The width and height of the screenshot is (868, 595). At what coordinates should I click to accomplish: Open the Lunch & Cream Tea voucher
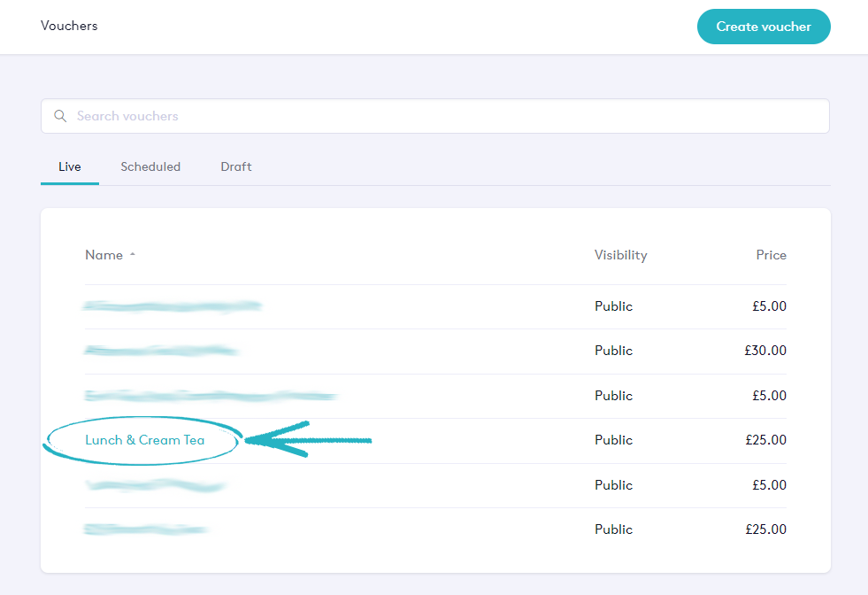pyautogui.click(x=144, y=440)
